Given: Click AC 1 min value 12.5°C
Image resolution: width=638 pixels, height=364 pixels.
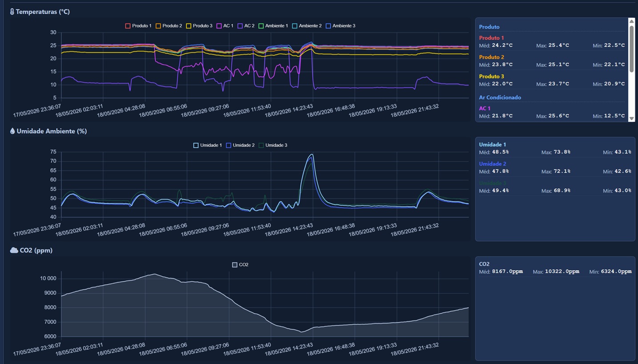Looking at the screenshot, I should (614, 116).
